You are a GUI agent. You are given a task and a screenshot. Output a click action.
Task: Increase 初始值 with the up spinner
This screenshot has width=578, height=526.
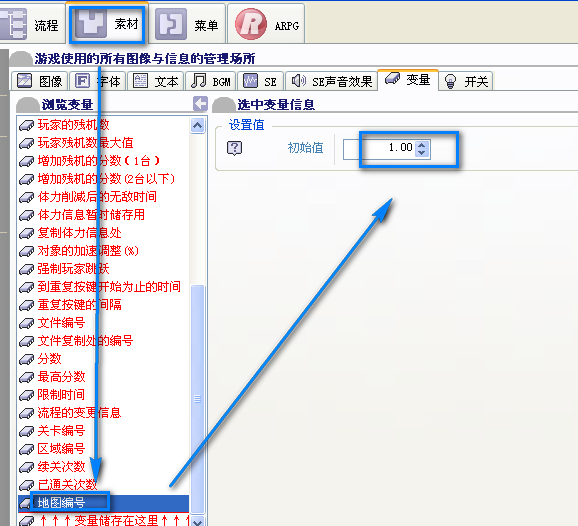422,144
